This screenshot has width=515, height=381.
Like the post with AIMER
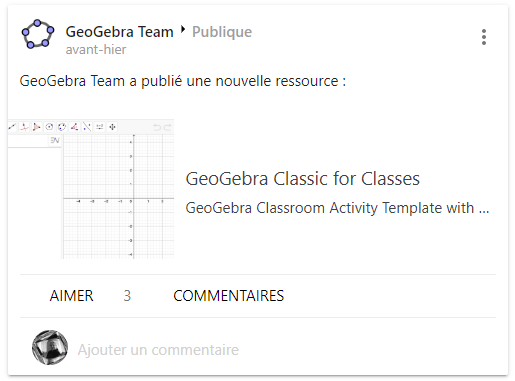click(x=71, y=296)
